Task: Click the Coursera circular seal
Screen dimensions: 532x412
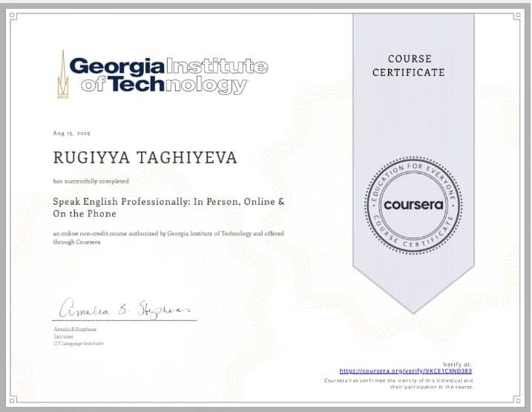Action: tap(413, 204)
